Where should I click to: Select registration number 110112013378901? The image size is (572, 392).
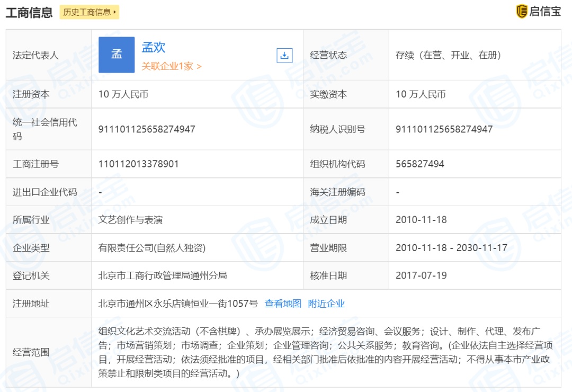(138, 164)
